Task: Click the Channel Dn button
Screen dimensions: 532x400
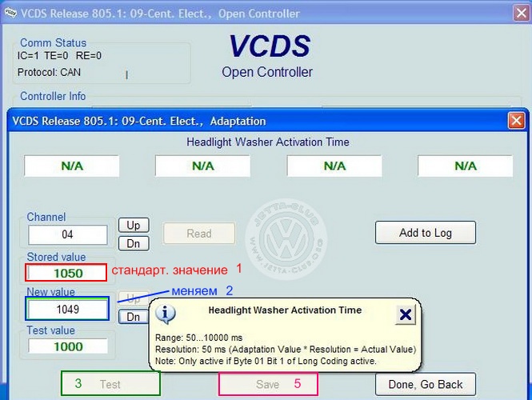Action: [134, 243]
